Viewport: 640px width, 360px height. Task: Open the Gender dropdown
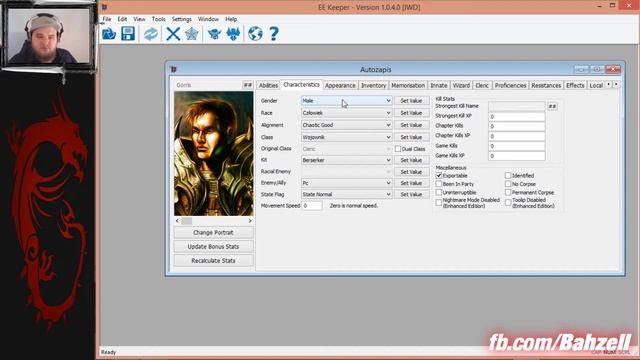point(347,100)
